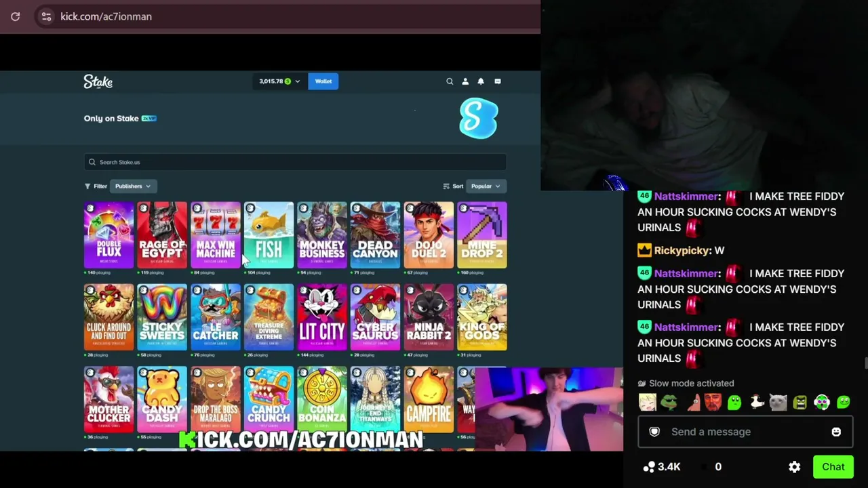Image resolution: width=868 pixels, height=488 pixels.
Task: Click the Sort icon
Action: pyautogui.click(x=446, y=186)
